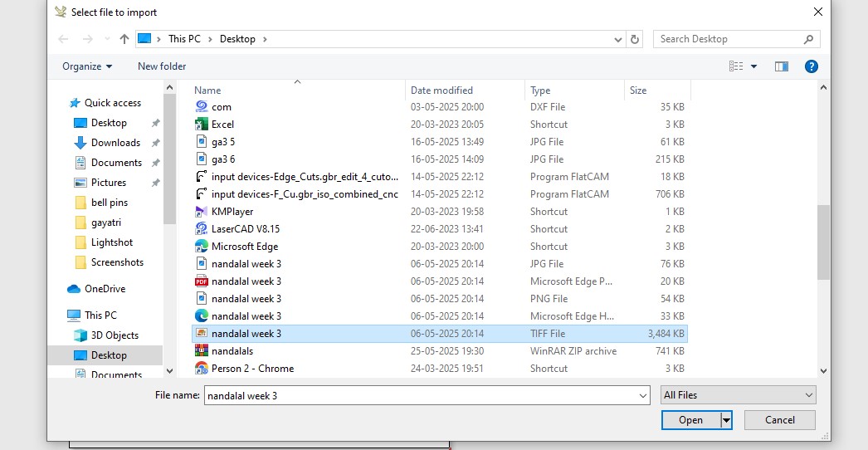Select nandalal week 3 JPG file
This screenshot has height=450, width=868.
(440, 264)
